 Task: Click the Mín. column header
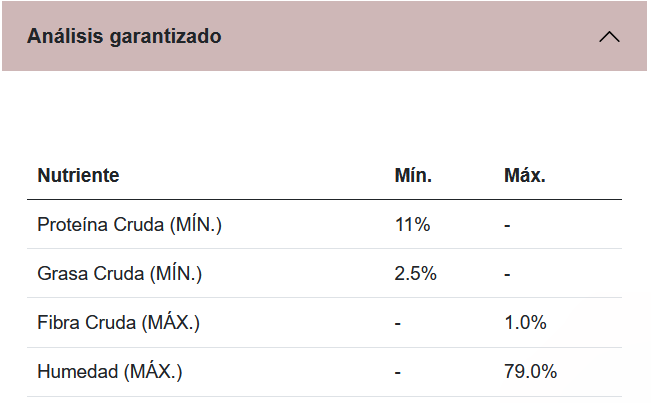(x=413, y=176)
